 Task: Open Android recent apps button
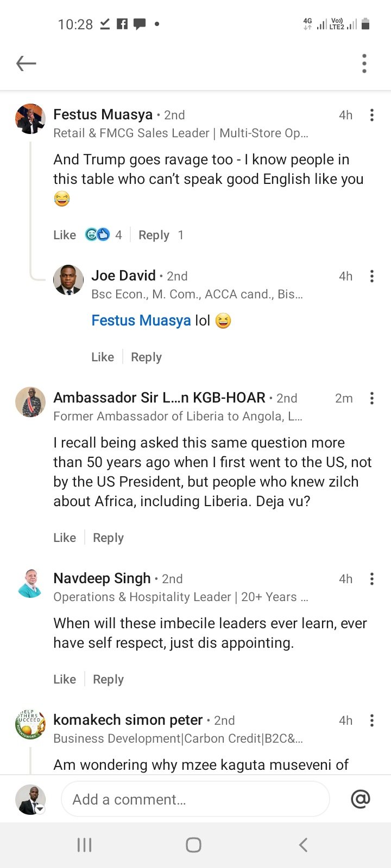(x=84, y=845)
